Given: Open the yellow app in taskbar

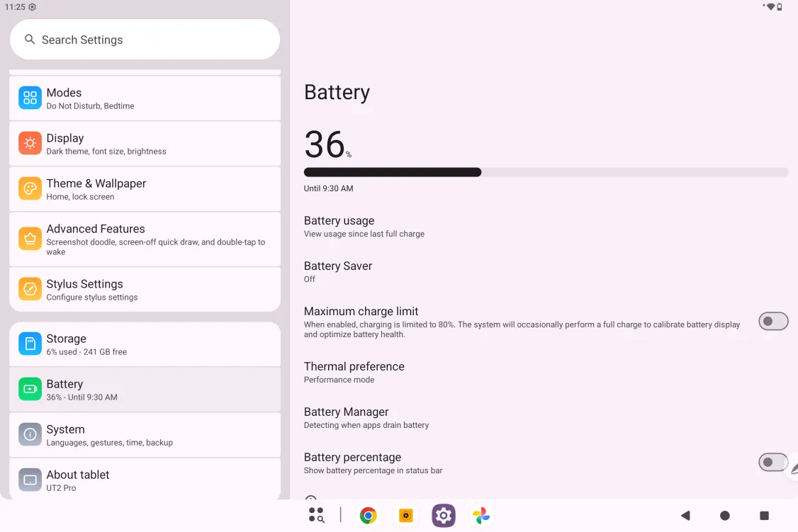Looking at the screenshot, I should click(405, 516).
